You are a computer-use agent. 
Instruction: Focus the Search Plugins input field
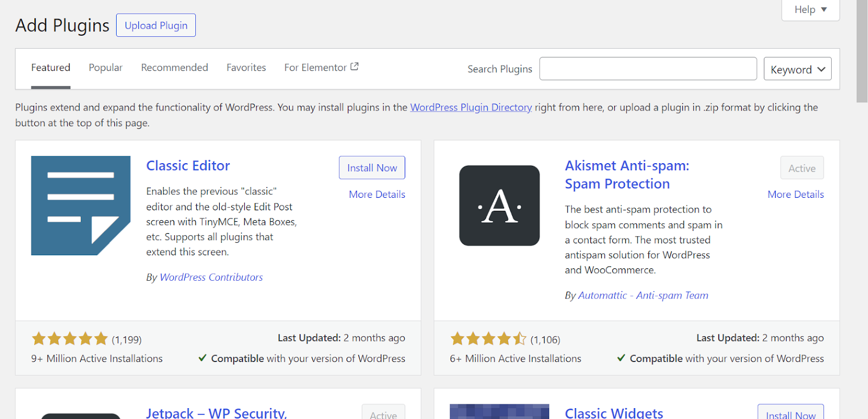pos(648,69)
